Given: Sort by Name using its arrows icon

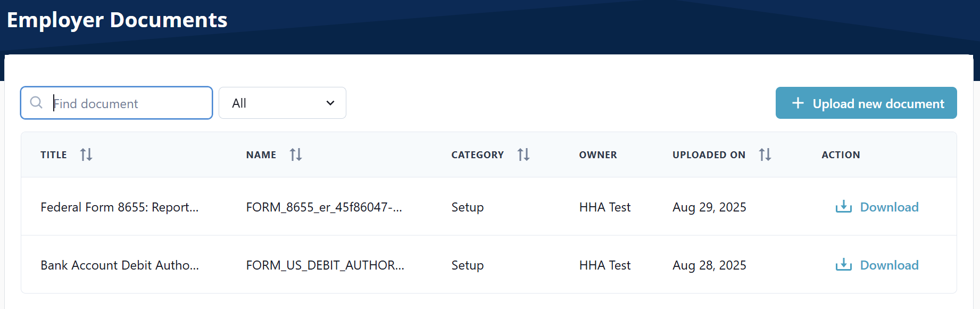Looking at the screenshot, I should [x=296, y=154].
